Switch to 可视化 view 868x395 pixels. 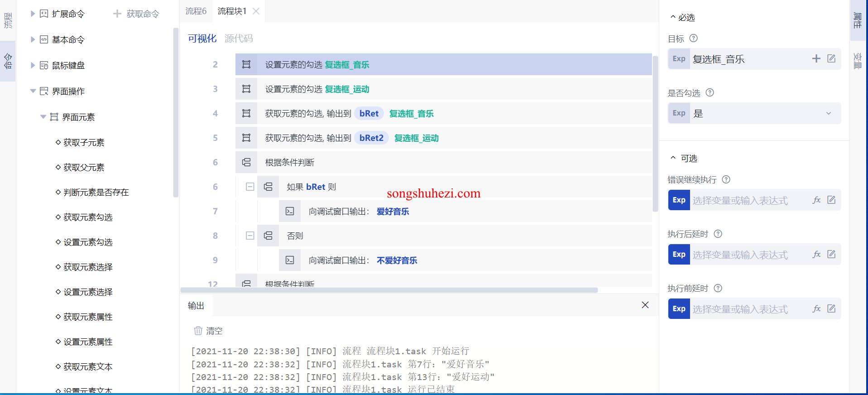(202, 39)
